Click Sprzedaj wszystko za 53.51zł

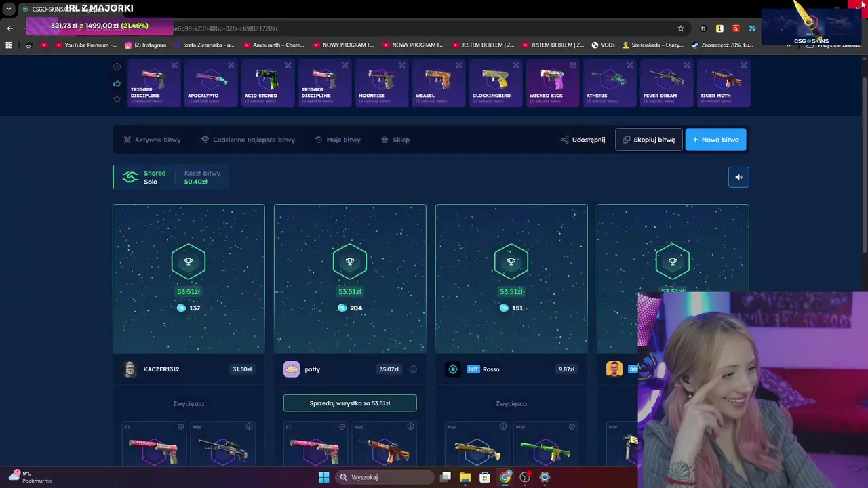(x=350, y=403)
